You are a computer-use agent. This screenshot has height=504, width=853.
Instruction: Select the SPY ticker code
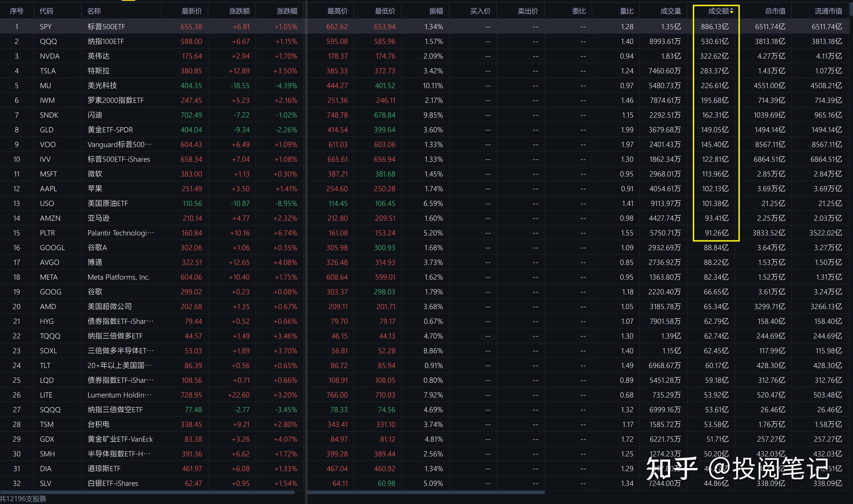point(46,27)
